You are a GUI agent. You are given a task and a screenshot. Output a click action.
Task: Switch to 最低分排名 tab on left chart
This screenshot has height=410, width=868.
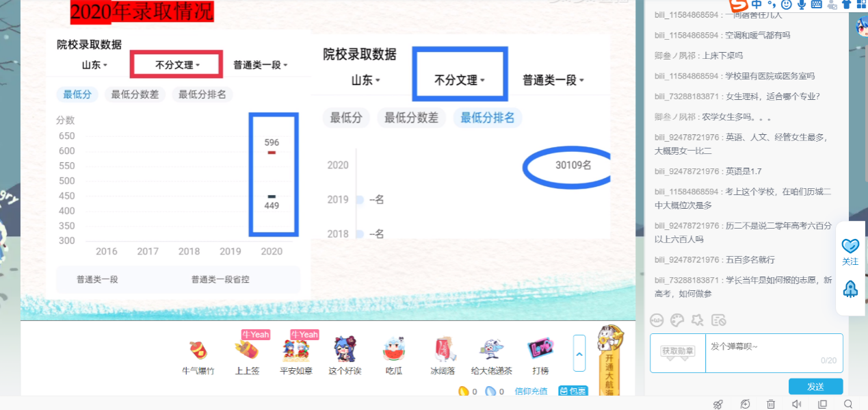tap(202, 94)
